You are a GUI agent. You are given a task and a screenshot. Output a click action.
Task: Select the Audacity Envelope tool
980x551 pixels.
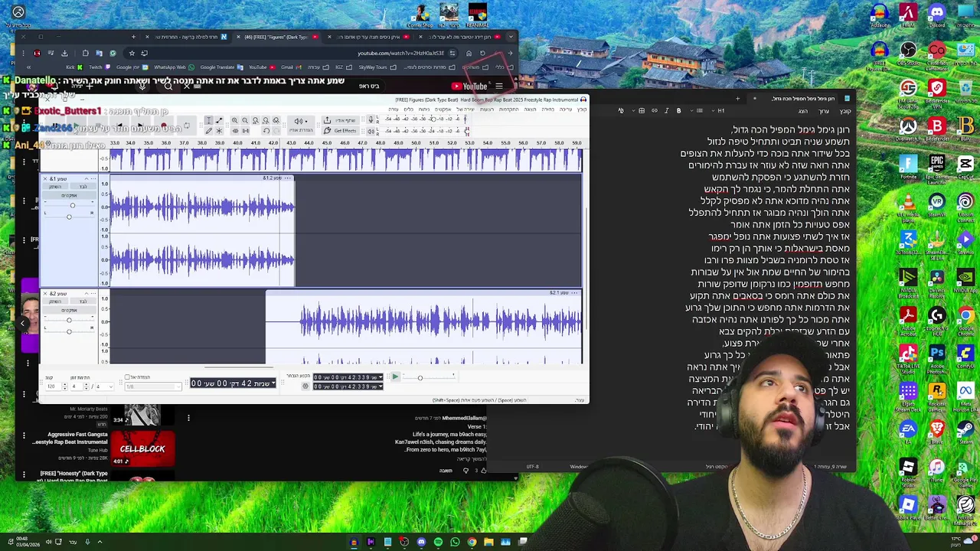219,119
